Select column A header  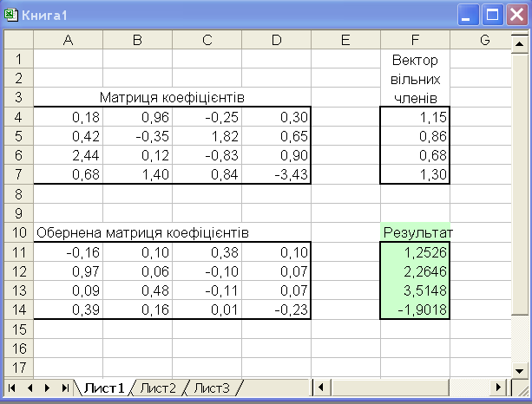[x=69, y=40]
